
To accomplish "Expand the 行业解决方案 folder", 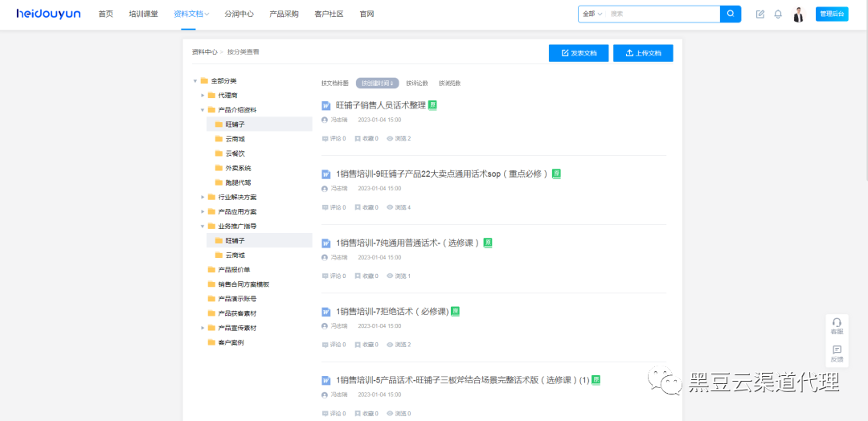I will [x=203, y=197].
